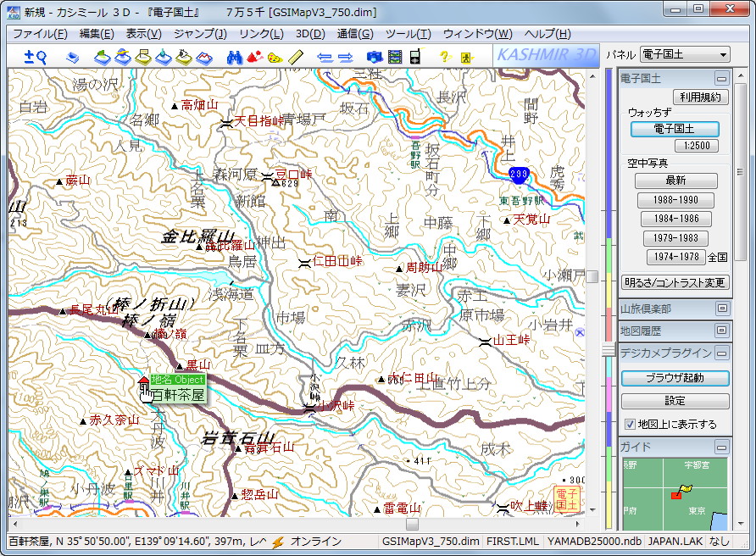The image size is (756, 556).
Task: Click the ガイド overview map thumbnail
Action: click(675, 494)
